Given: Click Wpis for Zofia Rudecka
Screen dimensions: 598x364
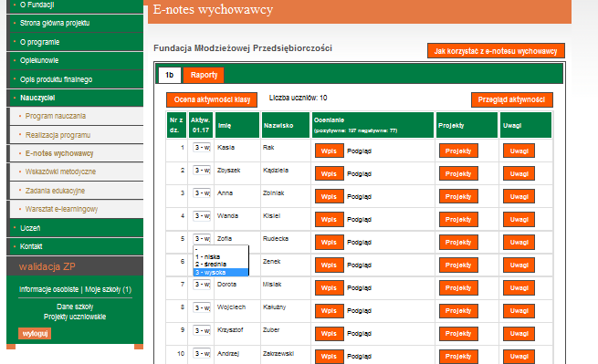Looking at the screenshot, I should [x=330, y=243].
